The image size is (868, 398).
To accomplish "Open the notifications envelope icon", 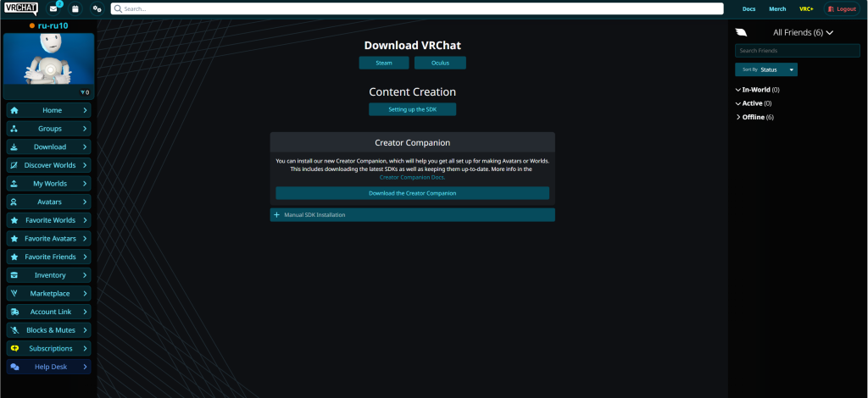I will (x=54, y=8).
